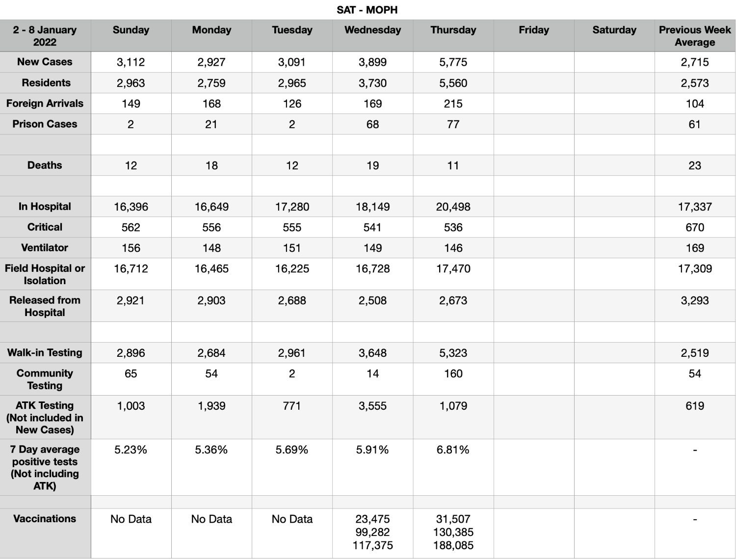The image size is (736, 560).
Task: Select the Deaths row label
Action: tap(45, 165)
